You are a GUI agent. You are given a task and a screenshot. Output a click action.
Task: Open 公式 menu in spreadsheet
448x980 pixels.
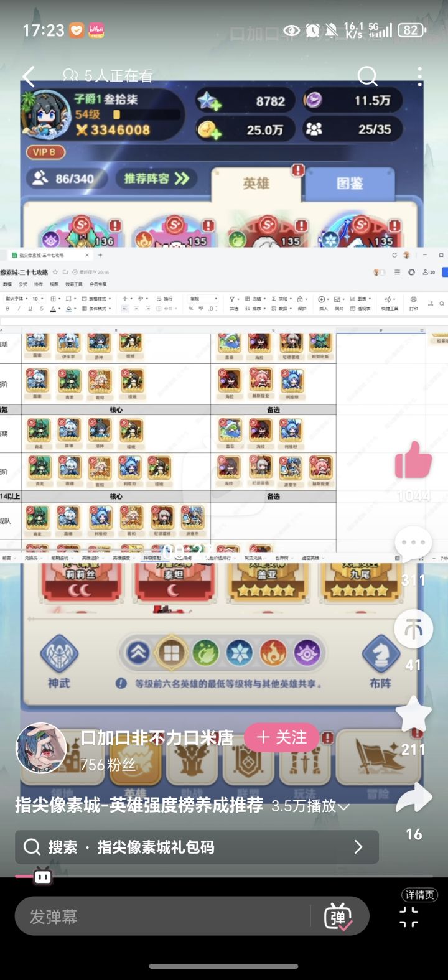tap(24, 284)
